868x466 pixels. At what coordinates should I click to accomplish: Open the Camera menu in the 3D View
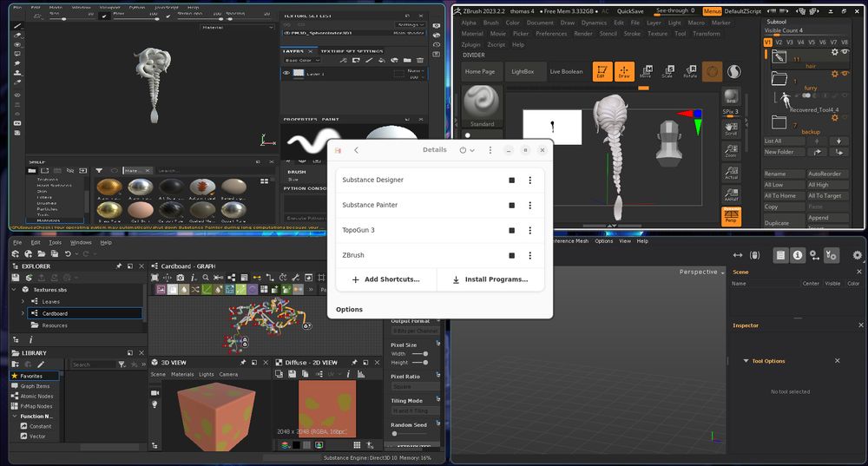click(x=228, y=375)
